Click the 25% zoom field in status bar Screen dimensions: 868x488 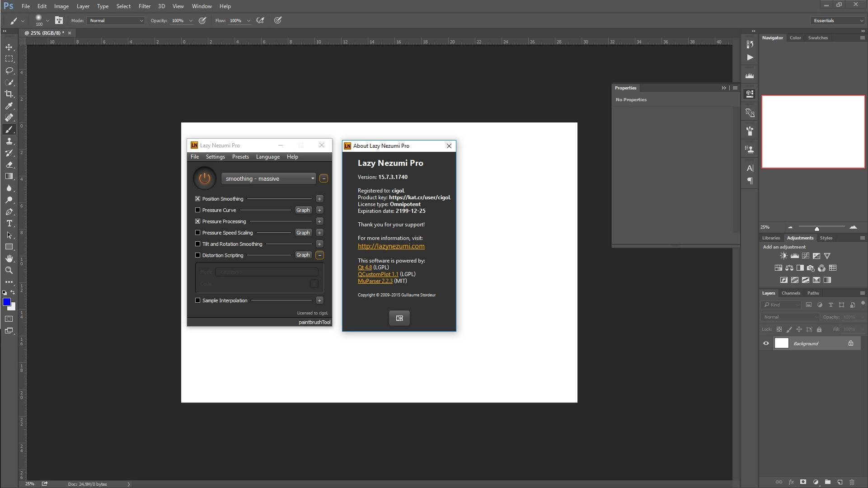30,483
